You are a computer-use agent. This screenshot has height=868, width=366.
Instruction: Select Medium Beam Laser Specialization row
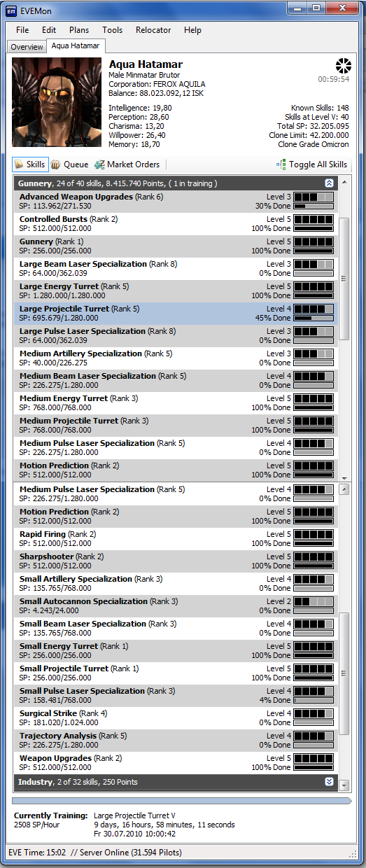click(176, 381)
